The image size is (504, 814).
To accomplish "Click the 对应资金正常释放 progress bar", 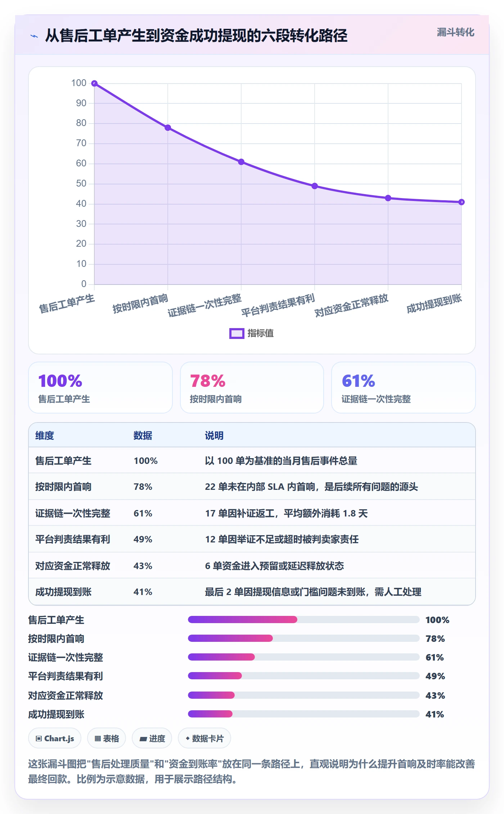I will (303, 695).
